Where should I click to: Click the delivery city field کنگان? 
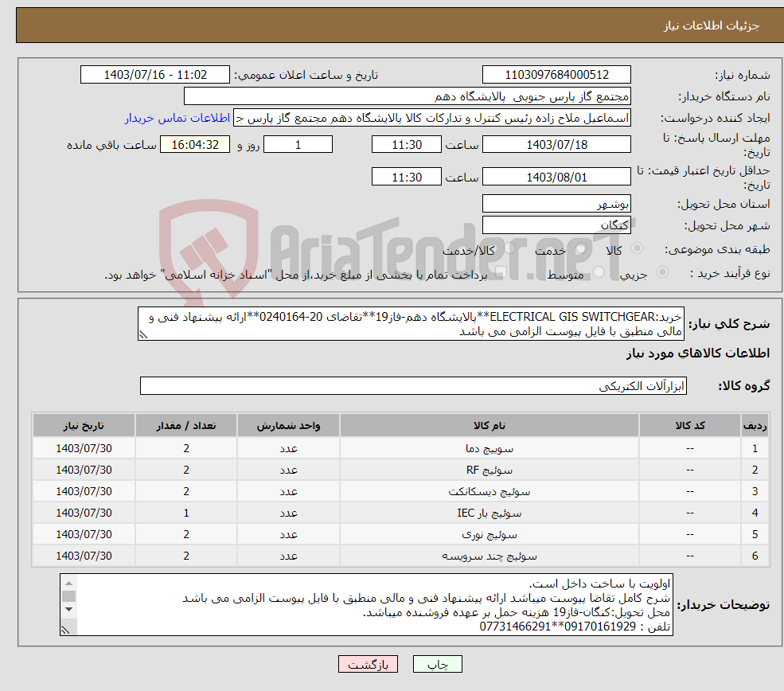(556, 225)
